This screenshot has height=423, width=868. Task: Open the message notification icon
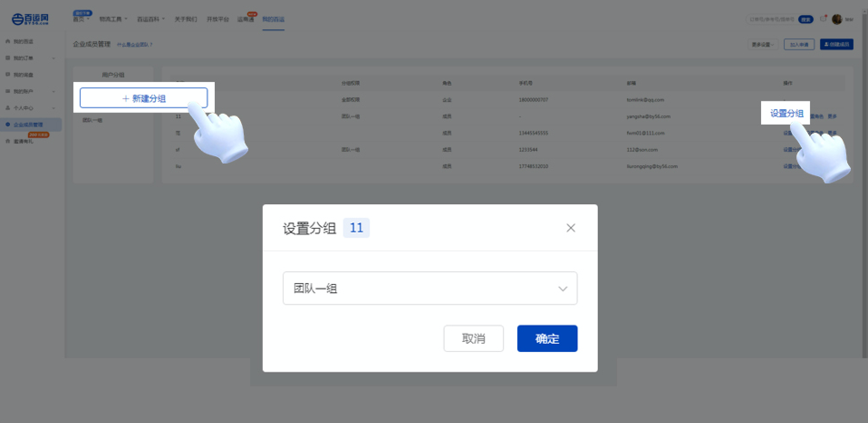click(823, 19)
